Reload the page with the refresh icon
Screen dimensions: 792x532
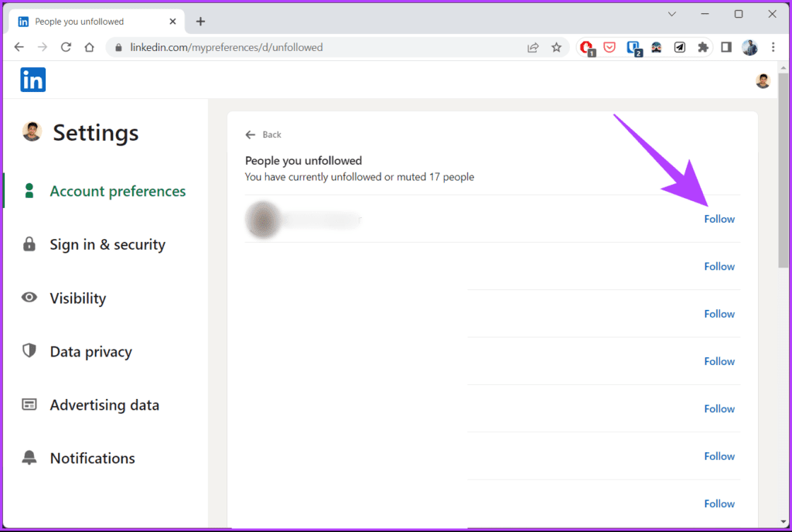pos(66,47)
